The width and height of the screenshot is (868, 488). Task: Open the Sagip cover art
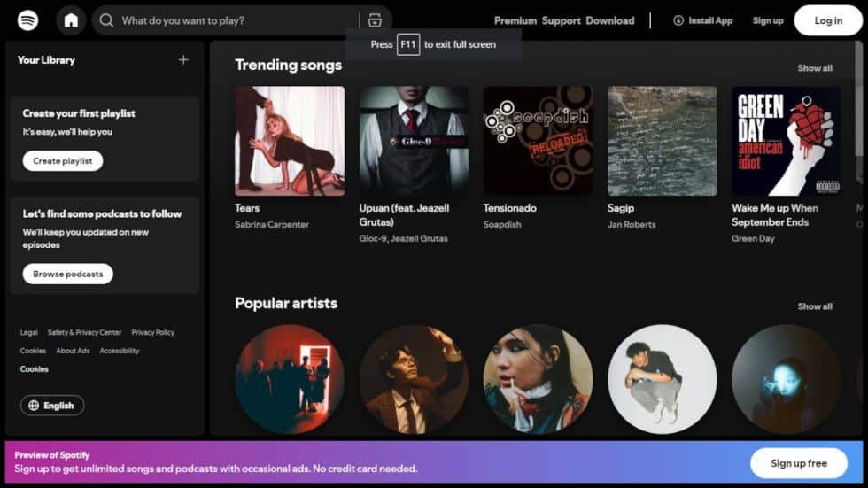pyautogui.click(x=663, y=141)
